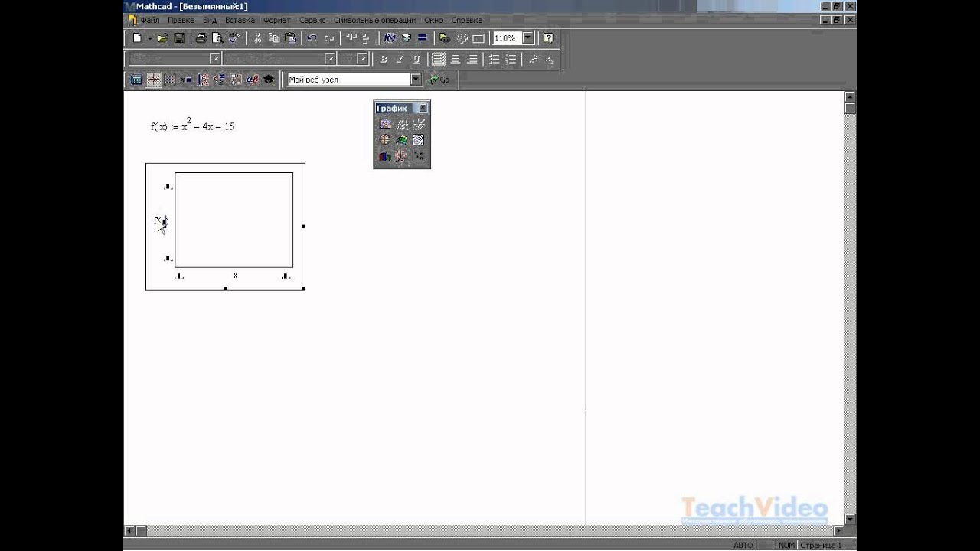Click the Calculate equals-sign icon
This screenshot has width=980, height=551.
tap(422, 37)
